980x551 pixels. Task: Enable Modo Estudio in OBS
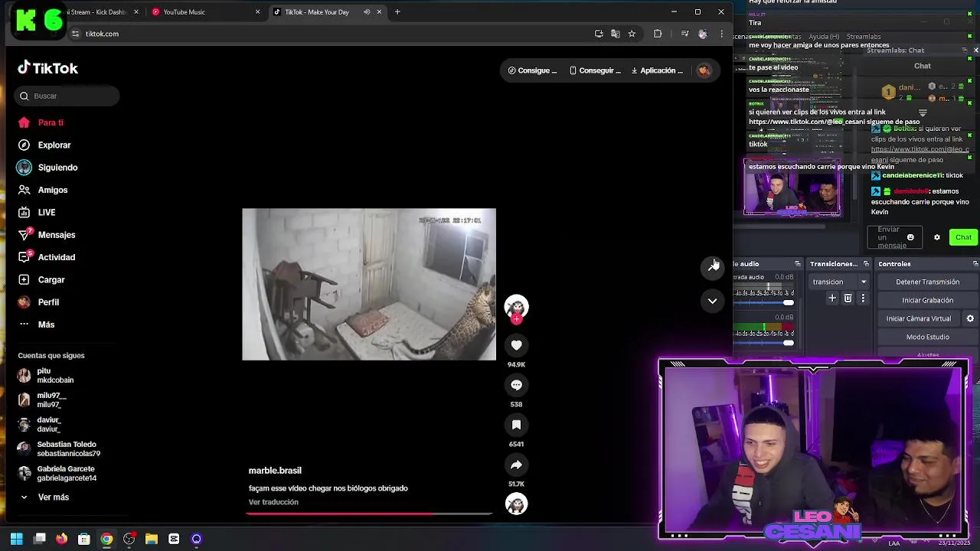point(927,337)
